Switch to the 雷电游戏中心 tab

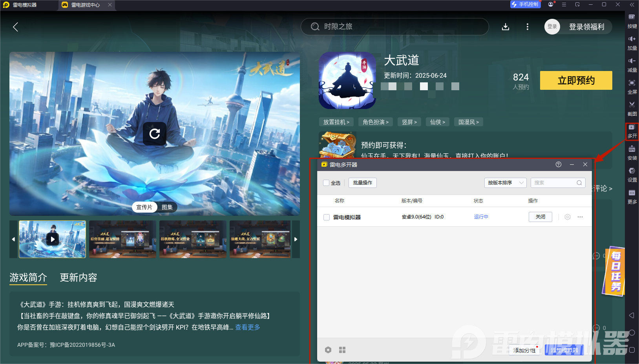[86, 5]
